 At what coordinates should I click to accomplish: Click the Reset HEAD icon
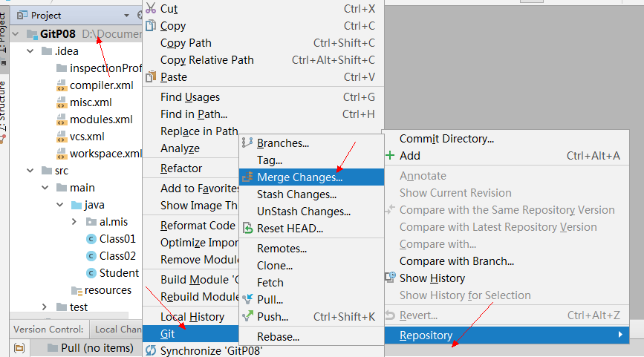click(x=247, y=228)
